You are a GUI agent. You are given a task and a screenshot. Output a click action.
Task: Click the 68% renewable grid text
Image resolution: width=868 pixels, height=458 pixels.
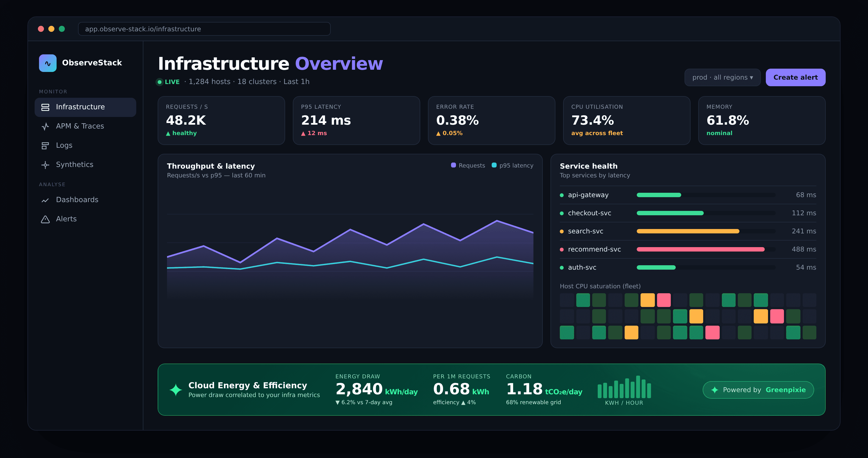533,403
